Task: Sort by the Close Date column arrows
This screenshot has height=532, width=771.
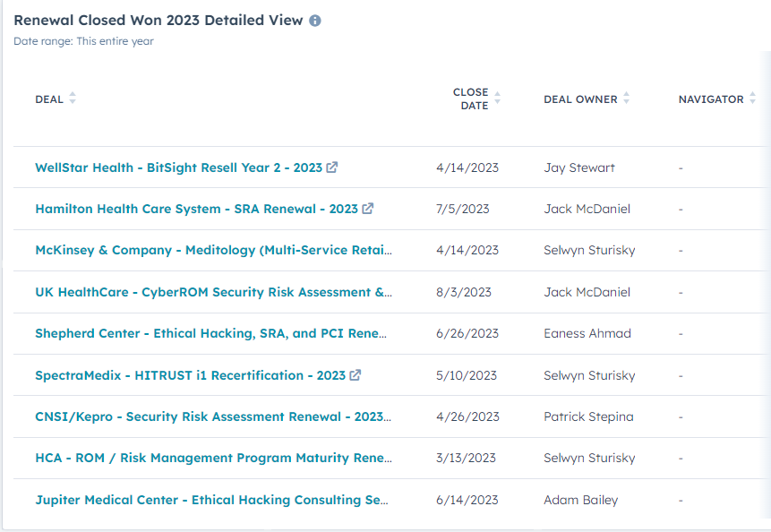Action: tap(498, 99)
